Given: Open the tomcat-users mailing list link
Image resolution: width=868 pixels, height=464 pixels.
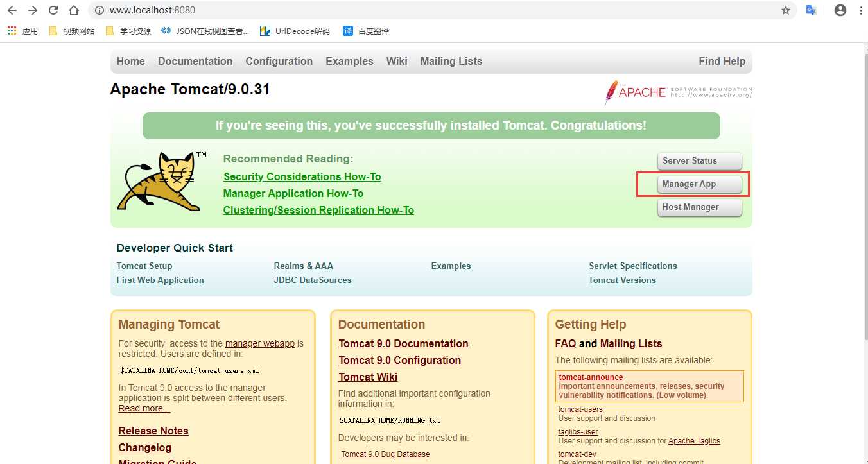Looking at the screenshot, I should tap(580, 409).
